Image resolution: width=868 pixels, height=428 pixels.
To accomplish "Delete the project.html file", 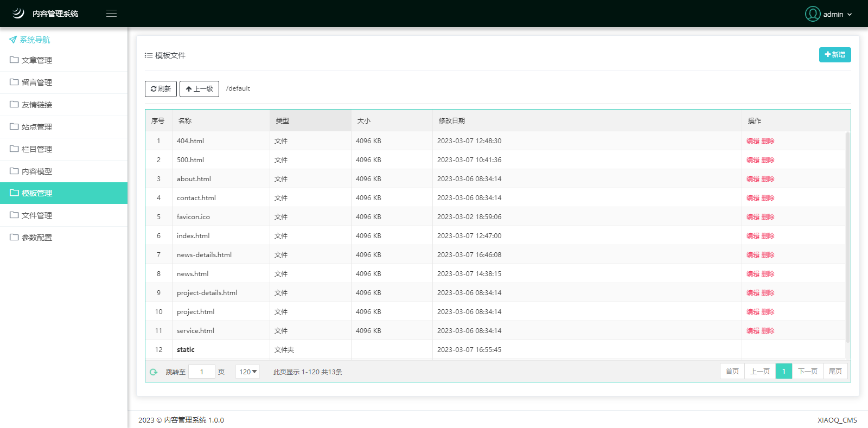I will 768,312.
